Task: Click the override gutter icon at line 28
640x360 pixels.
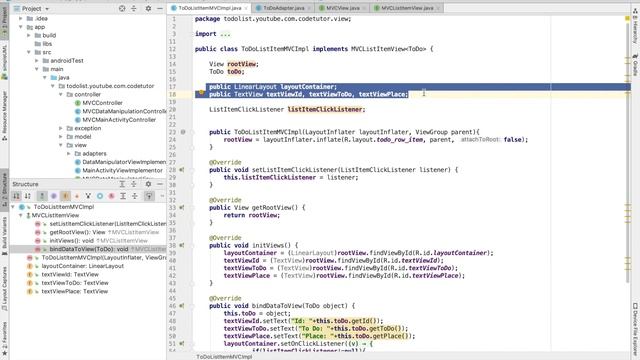Action: (182, 170)
